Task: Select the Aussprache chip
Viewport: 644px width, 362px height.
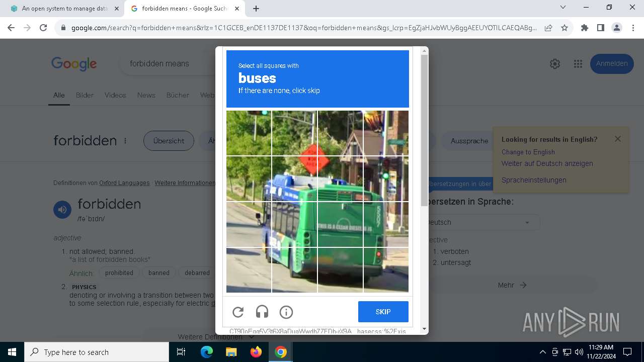Action: pyautogui.click(x=469, y=141)
